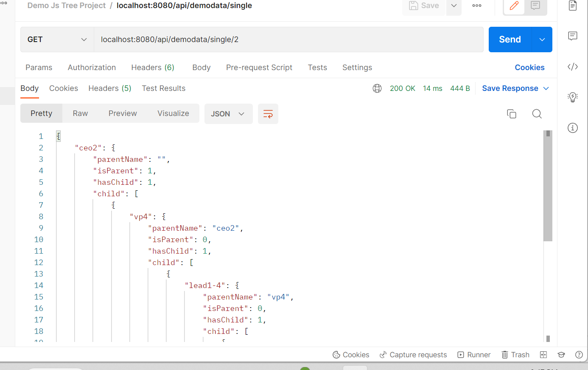The width and height of the screenshot is (588, 370).
Task: Open the comments panel in right sidebar
Action: coord(572,36)
